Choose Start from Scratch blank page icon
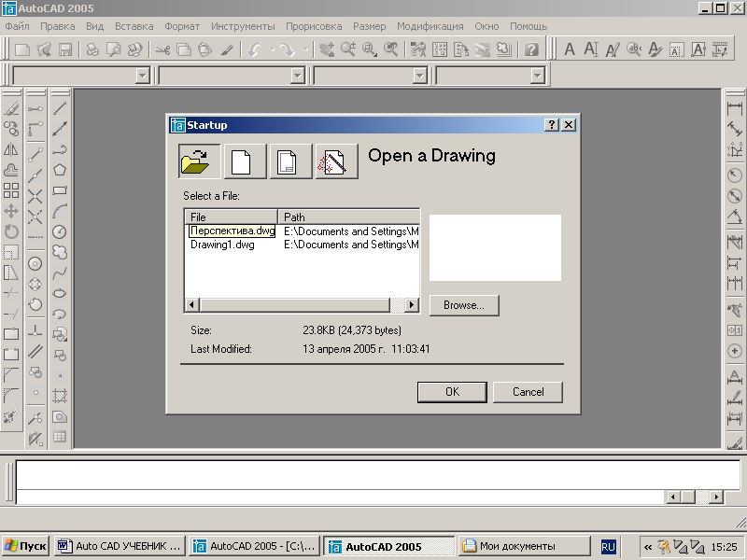Image resolution: width=747 pixels, height=560 pixels. tap(245, 161)
